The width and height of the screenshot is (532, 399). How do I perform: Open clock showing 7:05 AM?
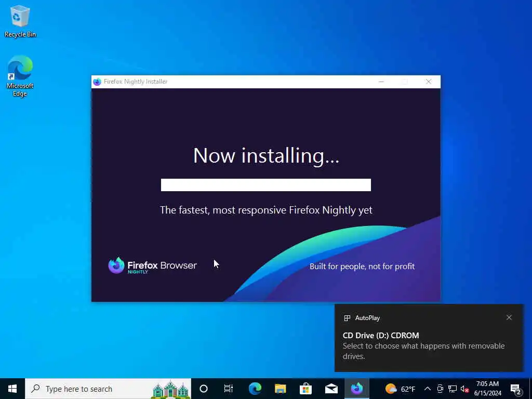coord(487,389)
